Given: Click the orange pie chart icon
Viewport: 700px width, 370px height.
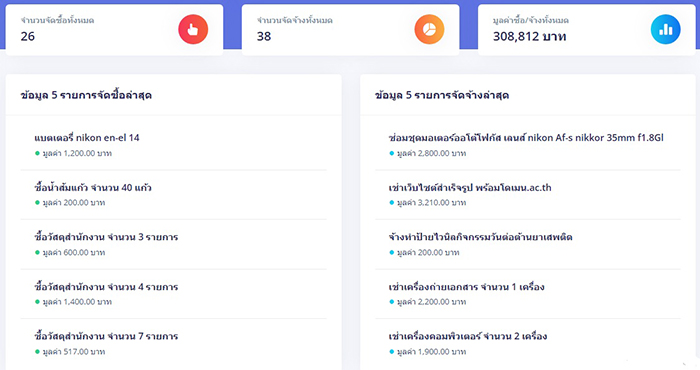Looking at the screenshot, I should (429, 29).
